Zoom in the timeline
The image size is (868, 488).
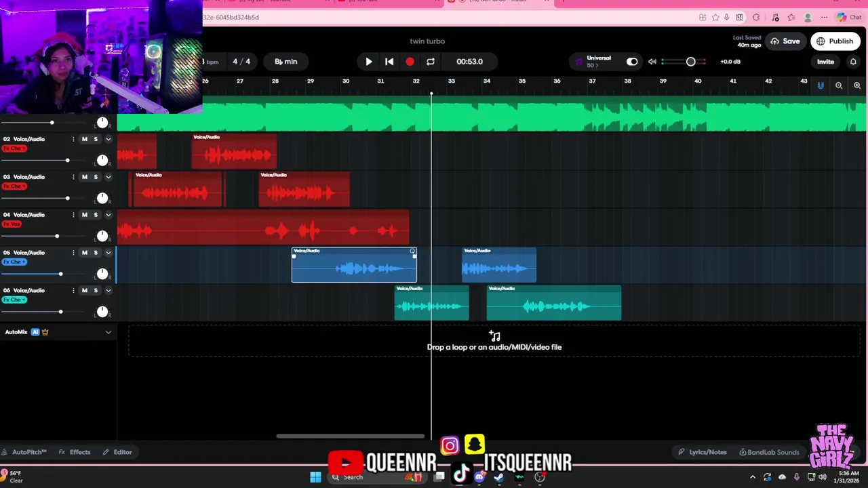pyautogui.click(x=857, y=85)
